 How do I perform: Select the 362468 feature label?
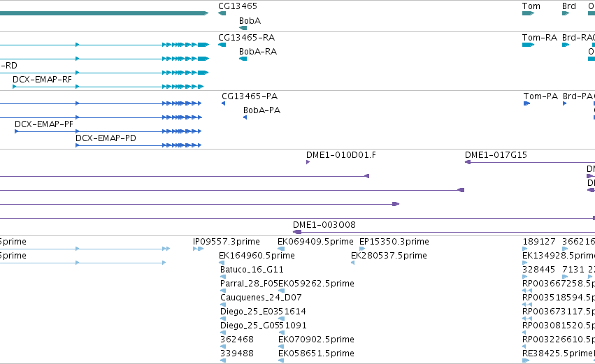click(x=237, y=340)
